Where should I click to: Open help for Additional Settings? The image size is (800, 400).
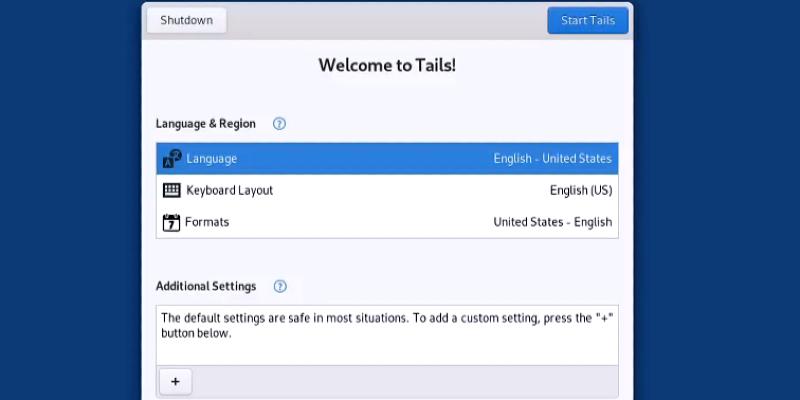click(280, 286)
